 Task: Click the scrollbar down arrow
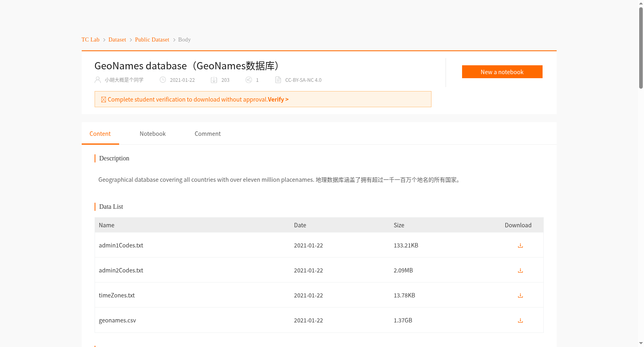641,343
